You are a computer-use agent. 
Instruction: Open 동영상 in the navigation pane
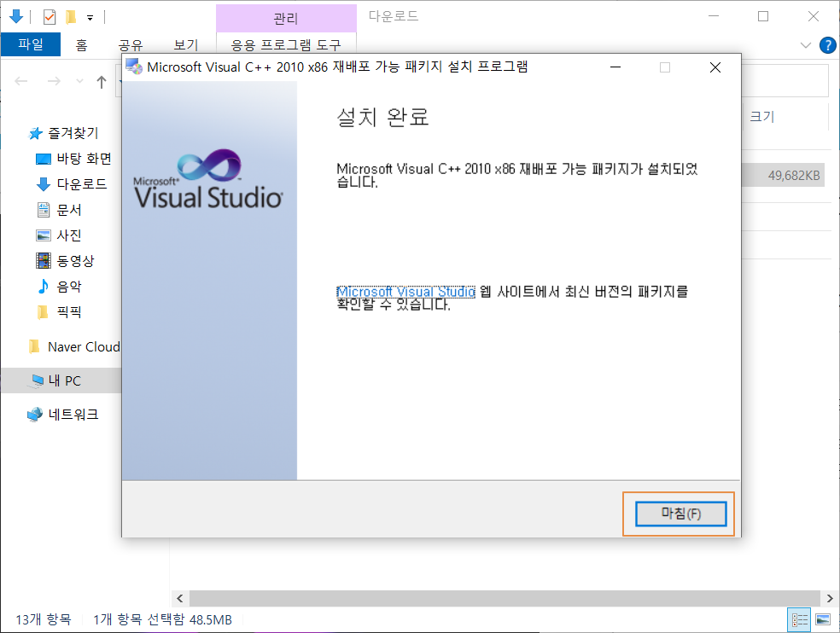[75, 261]
